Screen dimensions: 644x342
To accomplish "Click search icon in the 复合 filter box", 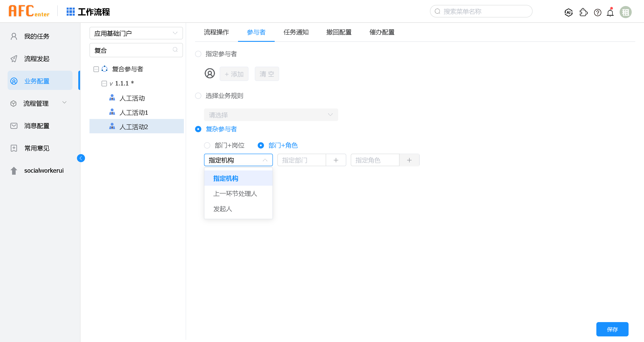I will (175, 50).
